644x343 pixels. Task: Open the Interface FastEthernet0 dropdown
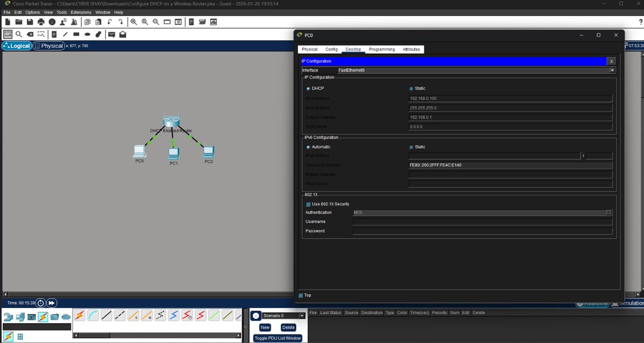coord(612,70)
